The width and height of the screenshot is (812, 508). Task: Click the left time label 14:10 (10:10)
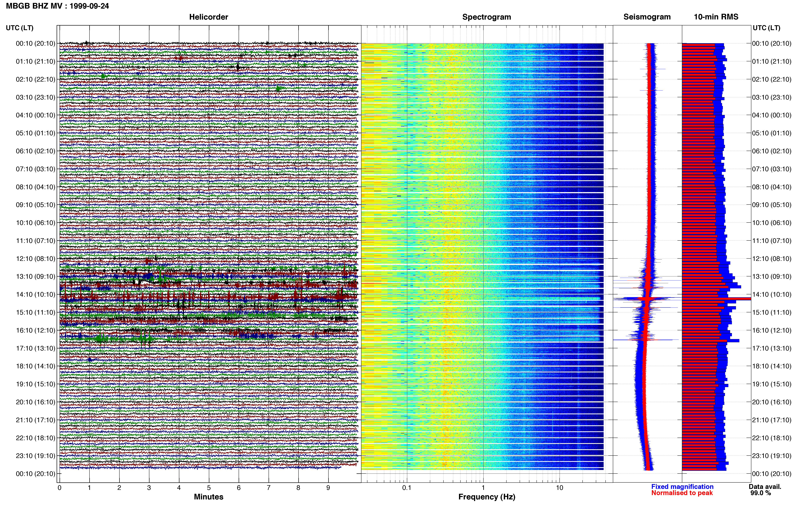(36, 294)
